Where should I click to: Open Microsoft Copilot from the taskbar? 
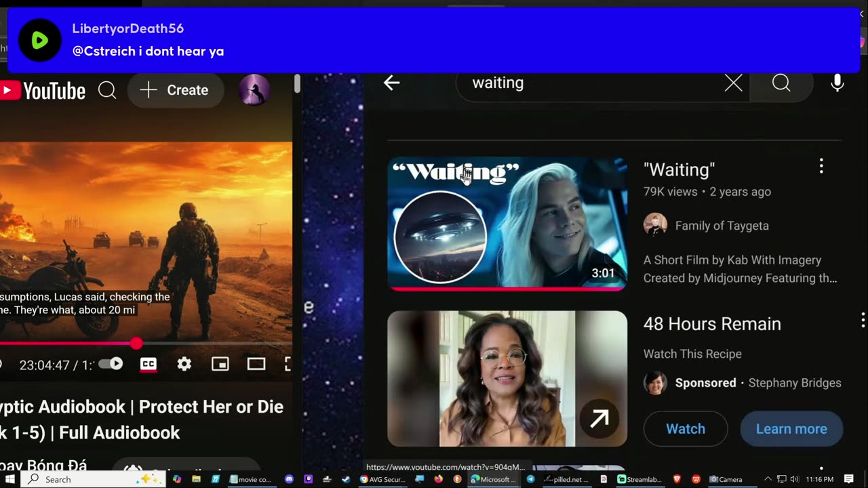coord(177,479)
